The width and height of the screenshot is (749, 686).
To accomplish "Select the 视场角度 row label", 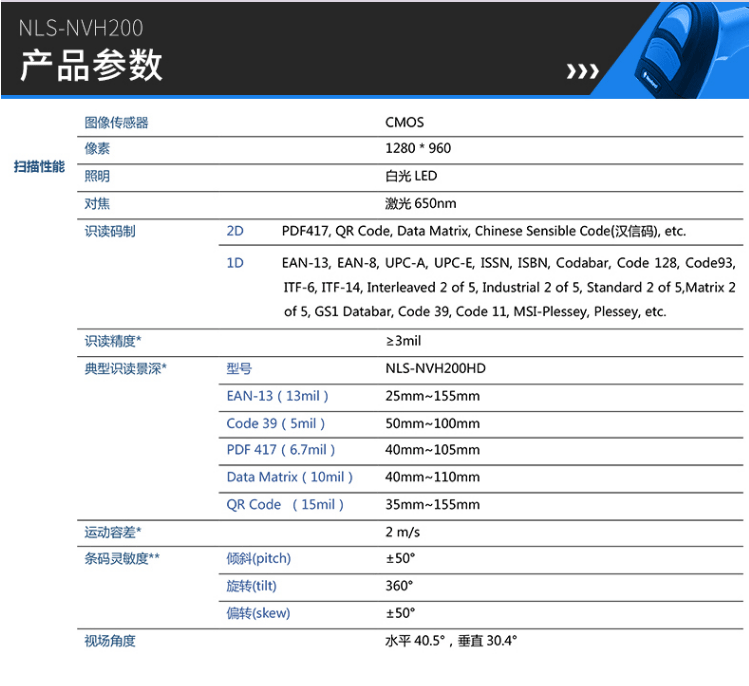I will 110,641.
